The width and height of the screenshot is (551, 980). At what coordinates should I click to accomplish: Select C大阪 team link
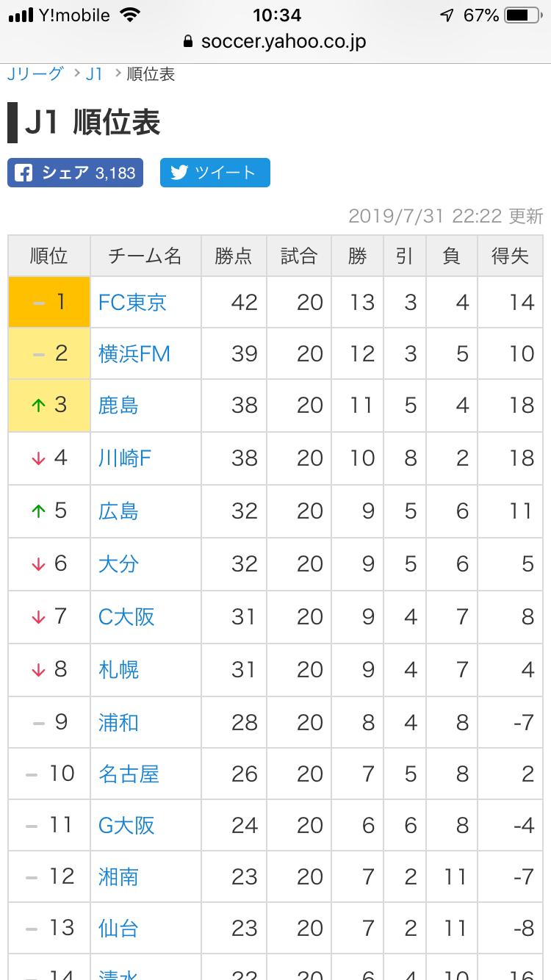click(126, 616)
